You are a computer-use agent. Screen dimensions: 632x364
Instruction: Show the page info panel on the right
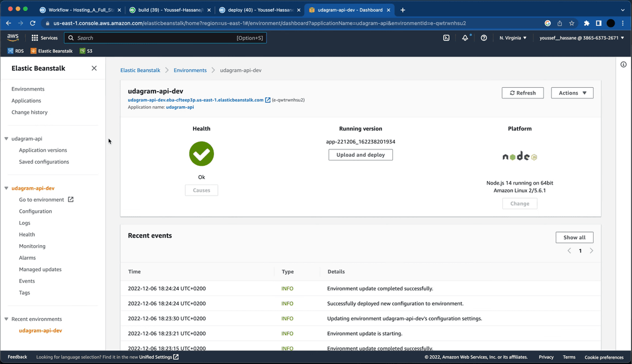tap(624, 64)
